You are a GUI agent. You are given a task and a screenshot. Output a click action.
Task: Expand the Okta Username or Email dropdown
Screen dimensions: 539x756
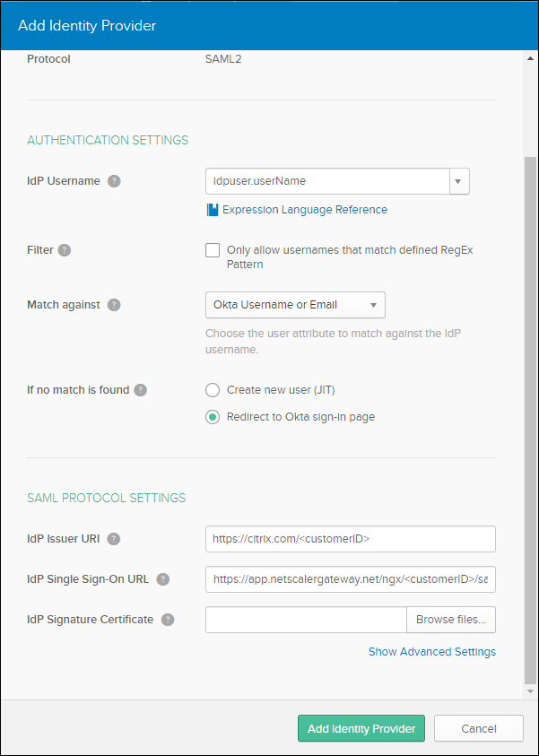[372, 305]
